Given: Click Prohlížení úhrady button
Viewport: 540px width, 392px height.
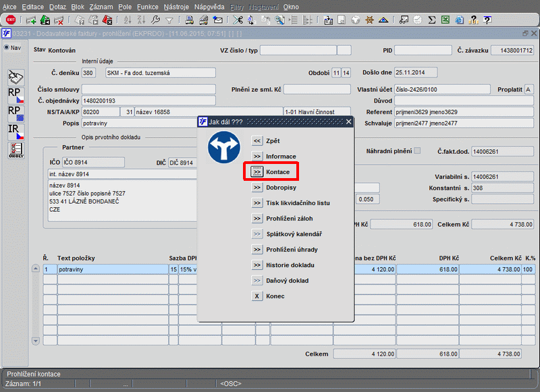Looking at the screenshot, I should 257,249.
